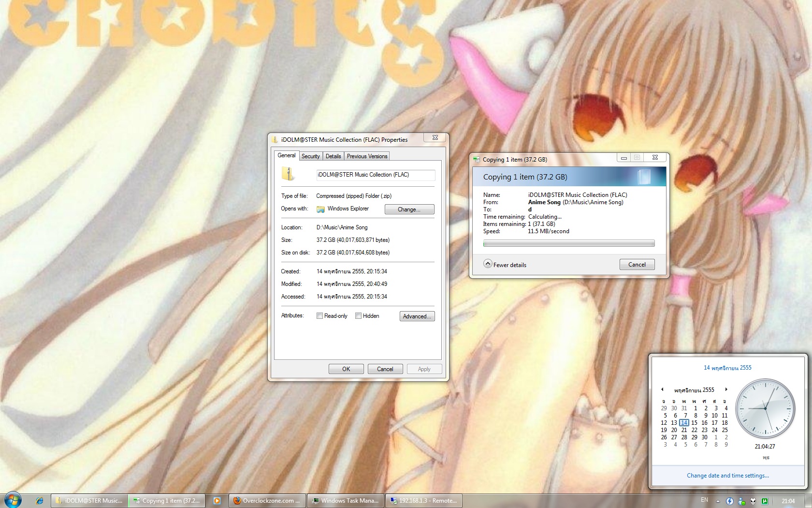Open Advanced... attributes

coord(417,316)
